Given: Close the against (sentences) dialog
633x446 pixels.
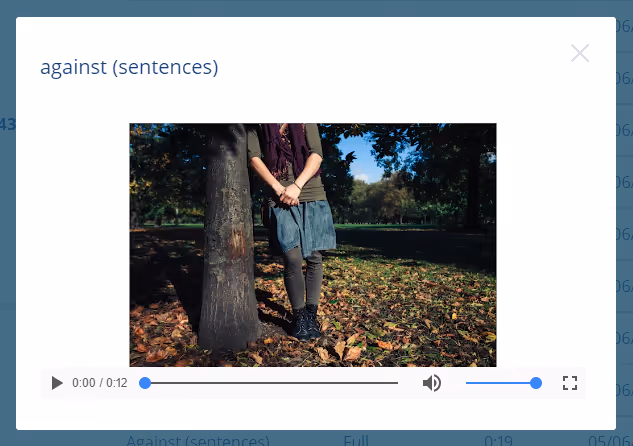Looking at the screenshot, I should 580,53.
